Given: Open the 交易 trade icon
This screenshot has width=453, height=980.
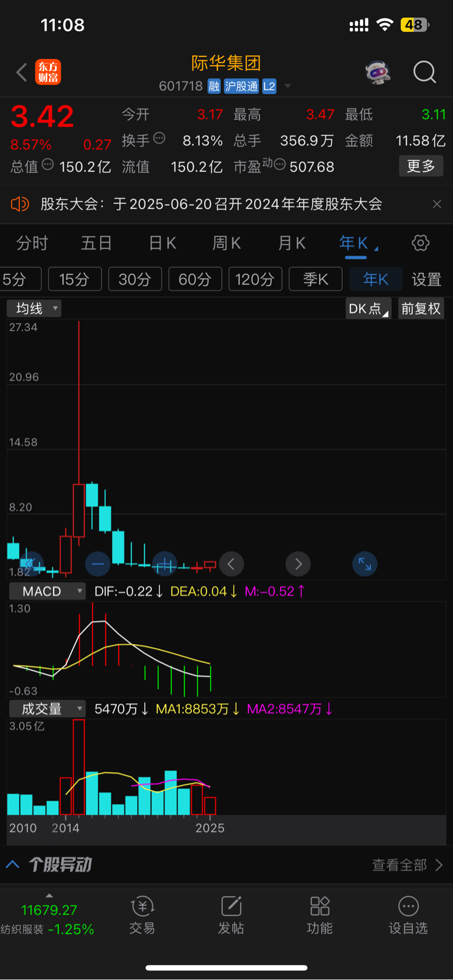Looking at the screenshot, I should (142, 916).
